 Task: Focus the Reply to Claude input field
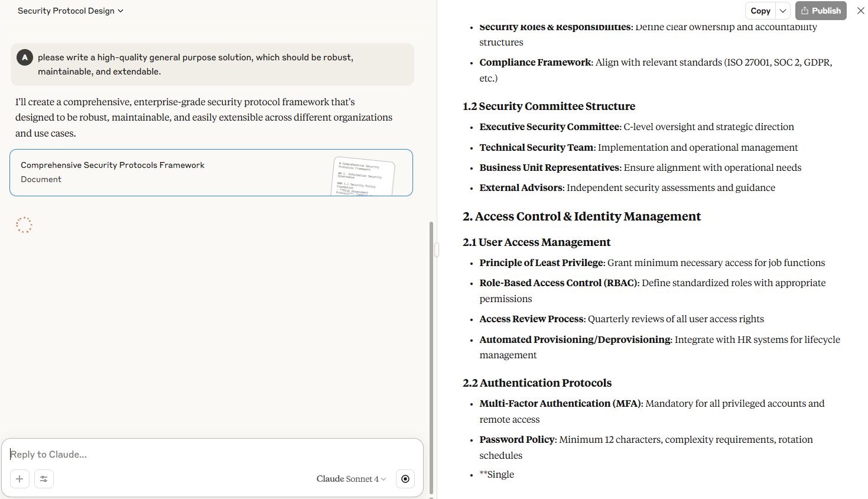[213, 454]
